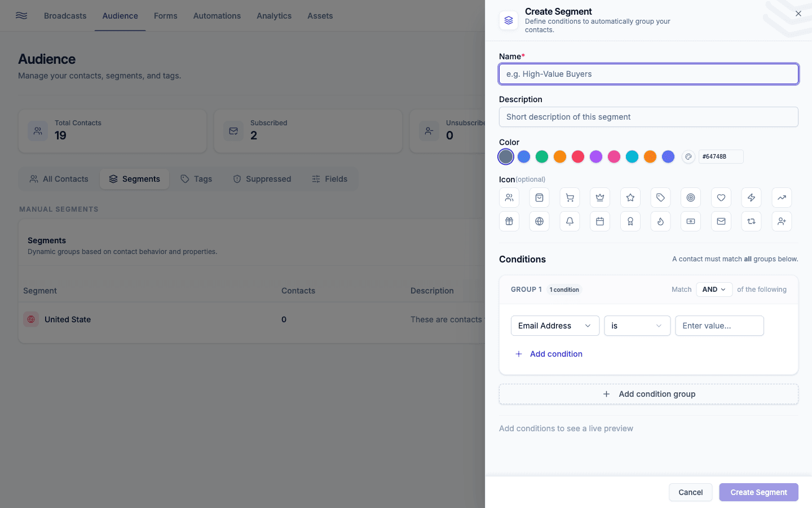This screenshot has height=508, width=812.
Task: Select the gift box segment icon
Action: coord(509,221)
